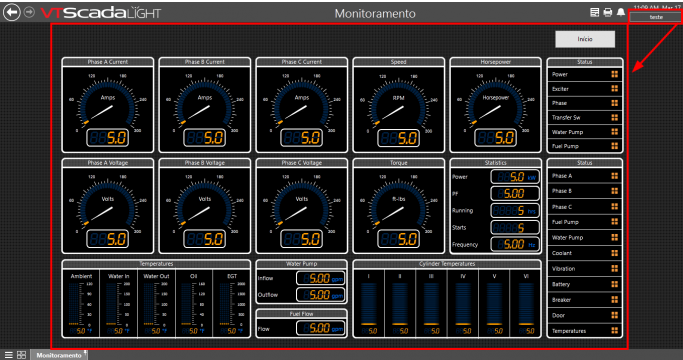This screenshot has height=360, width=683.
Task: Click the Frequency Hz digital readout
Action: point(515,245)
